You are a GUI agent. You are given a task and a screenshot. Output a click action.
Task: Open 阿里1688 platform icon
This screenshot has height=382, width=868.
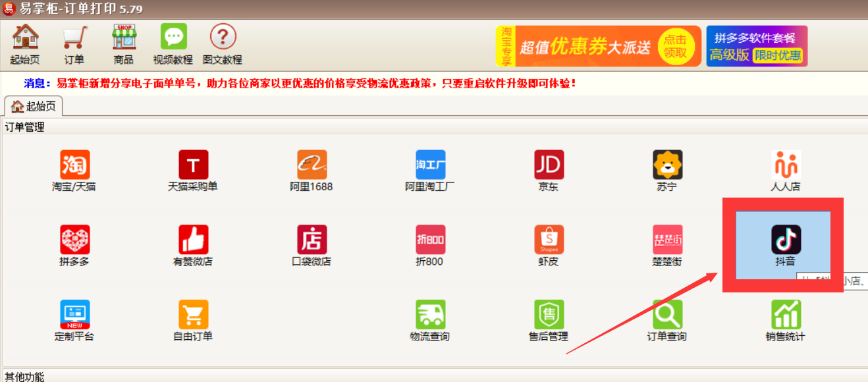click(x=312, y=171)
